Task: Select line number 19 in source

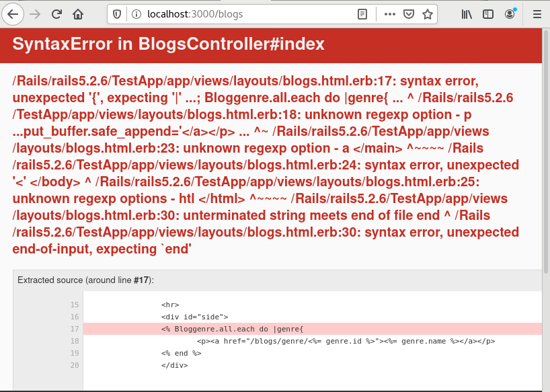Action: point(75,353)
